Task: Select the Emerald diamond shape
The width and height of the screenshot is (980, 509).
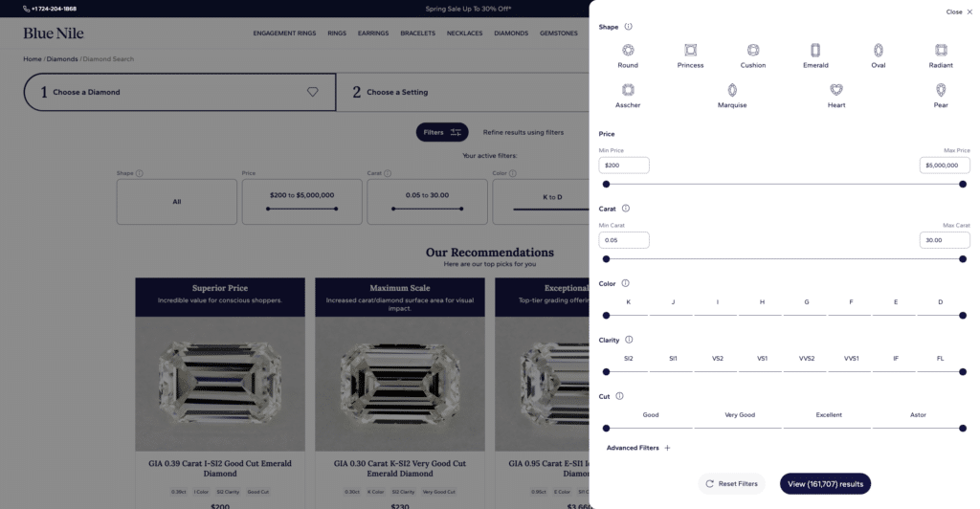Action: click(815, 55)
